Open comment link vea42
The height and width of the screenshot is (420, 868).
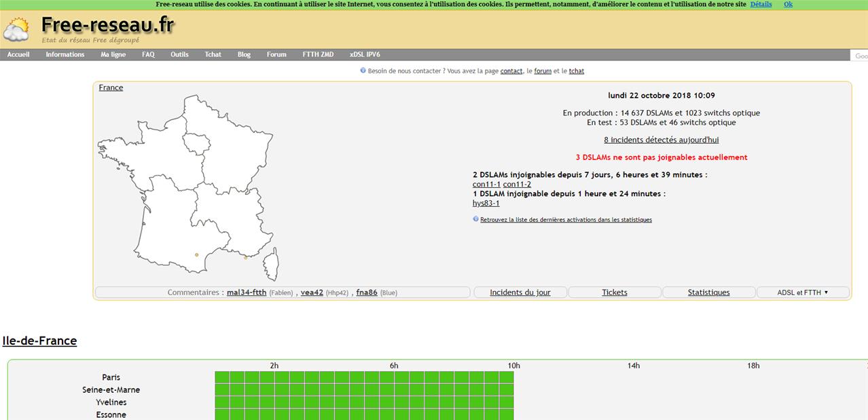312,292
